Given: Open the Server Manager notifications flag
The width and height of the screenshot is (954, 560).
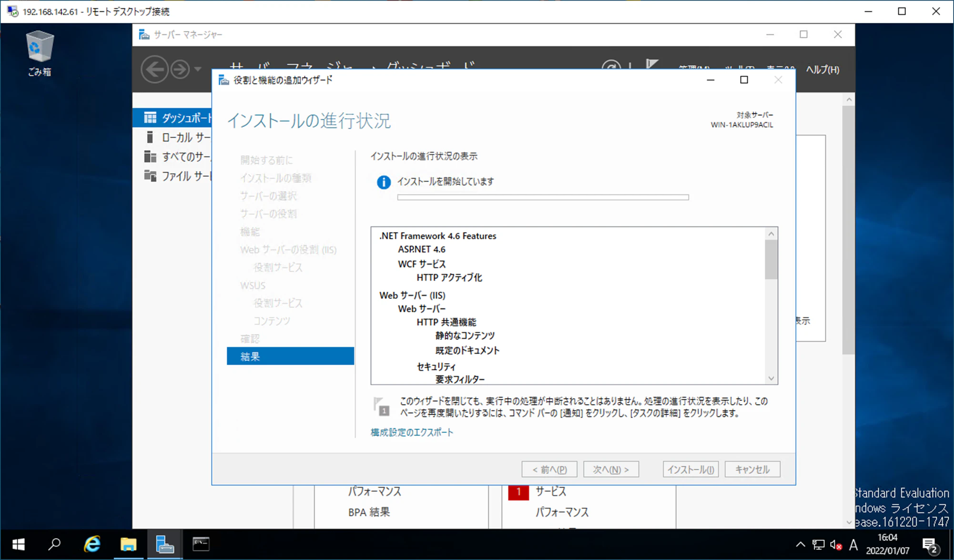Looking at the screenshot, I should (x=652, y=64).
